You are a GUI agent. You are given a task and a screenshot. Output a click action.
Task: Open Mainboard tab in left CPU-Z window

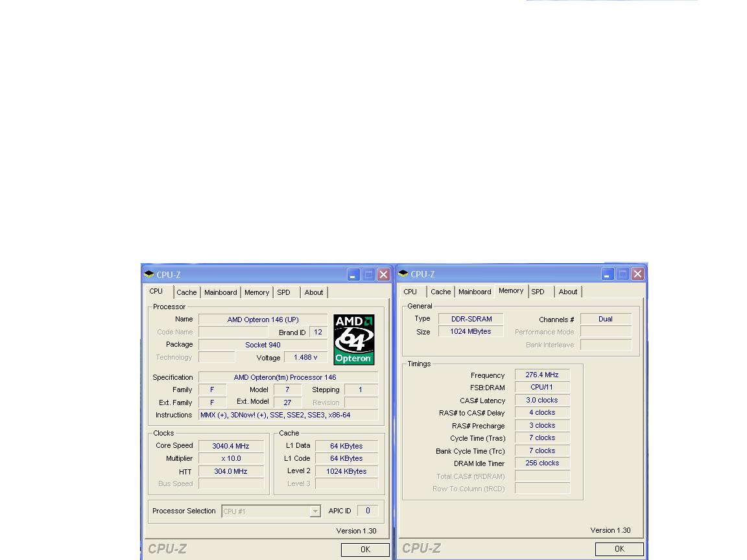[220, 292]
